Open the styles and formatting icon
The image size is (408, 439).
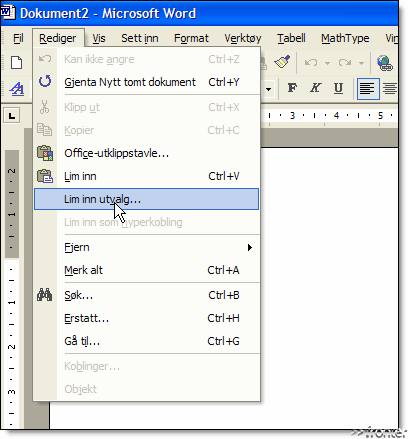coord(16,88)
